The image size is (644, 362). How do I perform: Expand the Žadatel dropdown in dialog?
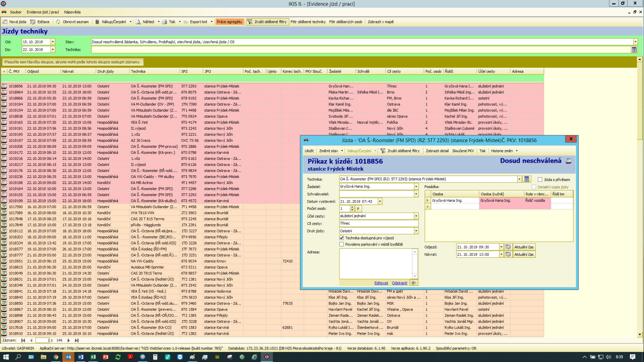pyautogui.click(x=416, y=186)
